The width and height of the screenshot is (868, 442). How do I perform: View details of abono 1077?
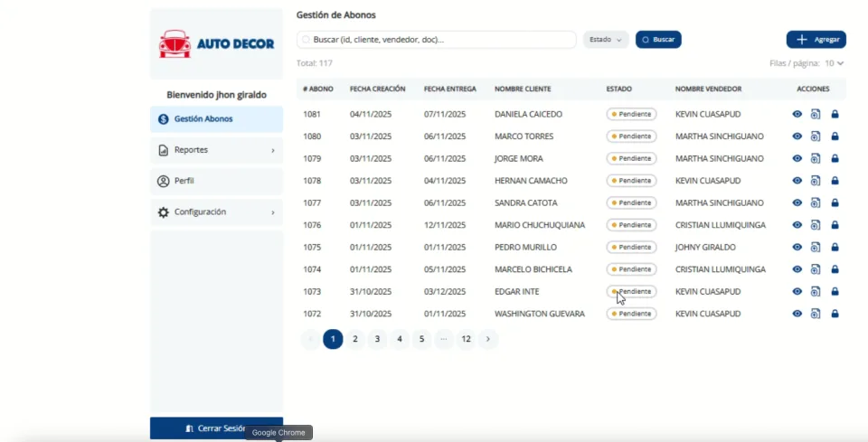(797, 202)
